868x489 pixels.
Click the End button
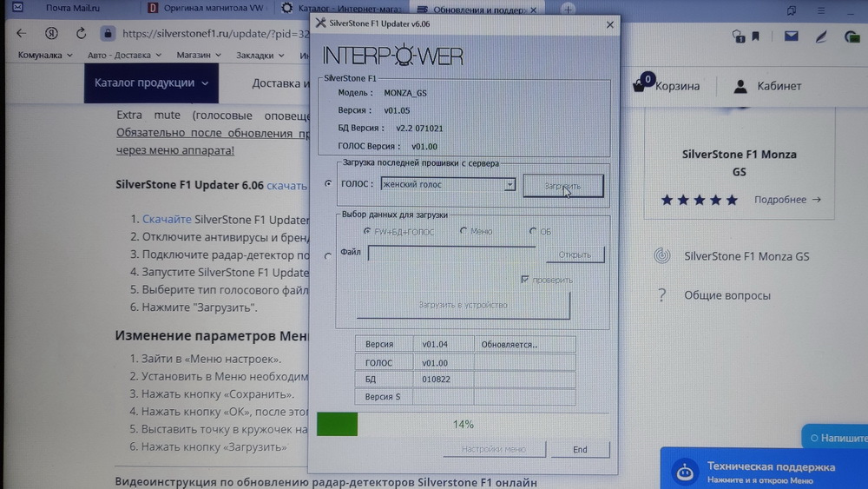[580, 449]
